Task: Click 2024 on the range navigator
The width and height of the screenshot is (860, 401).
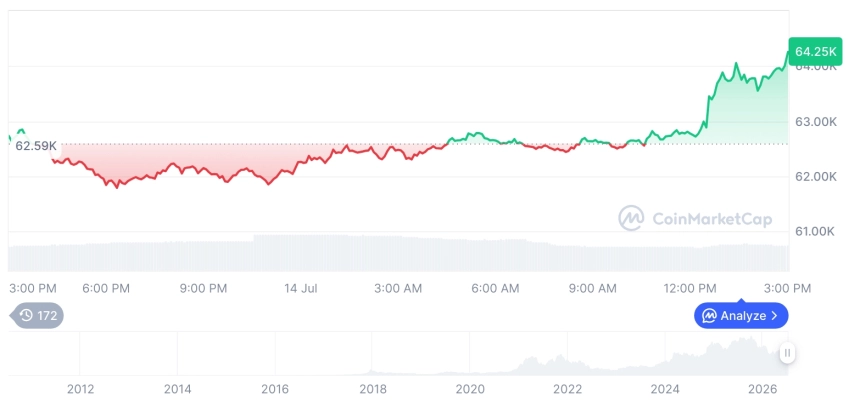Action: pyautogui.click(x=665, y=389)
